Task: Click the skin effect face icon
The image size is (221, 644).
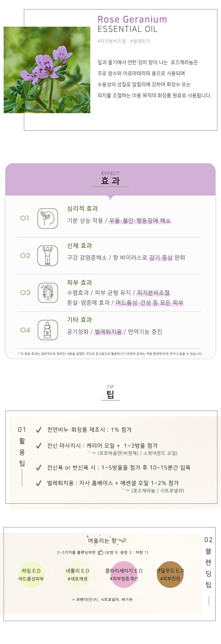Action: point(48,293)
